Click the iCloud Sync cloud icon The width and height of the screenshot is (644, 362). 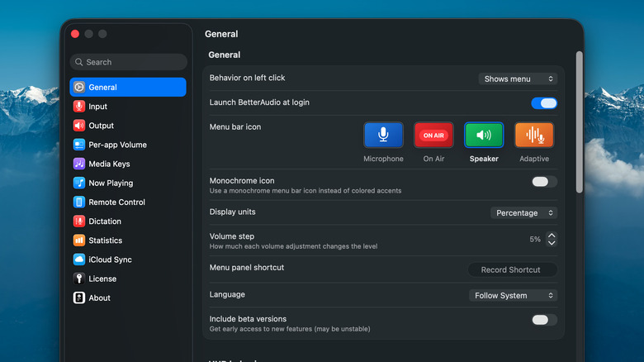(x=79, y=260)
